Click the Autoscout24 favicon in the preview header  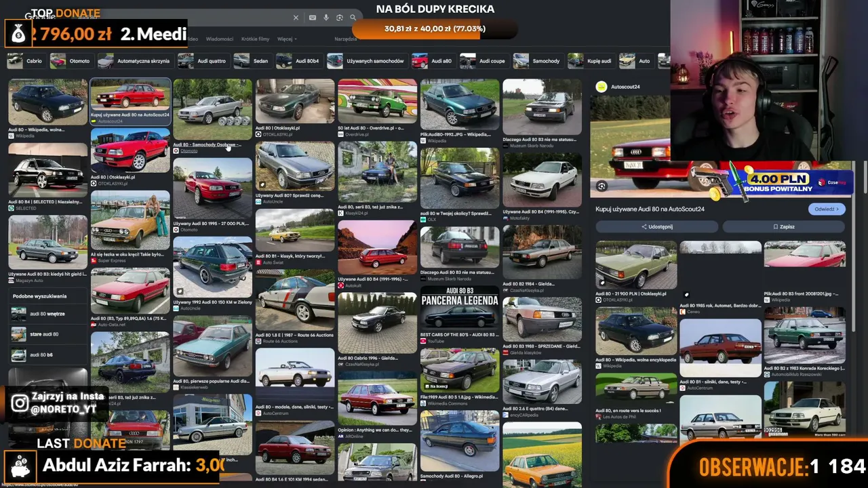[x=601, y=87]
